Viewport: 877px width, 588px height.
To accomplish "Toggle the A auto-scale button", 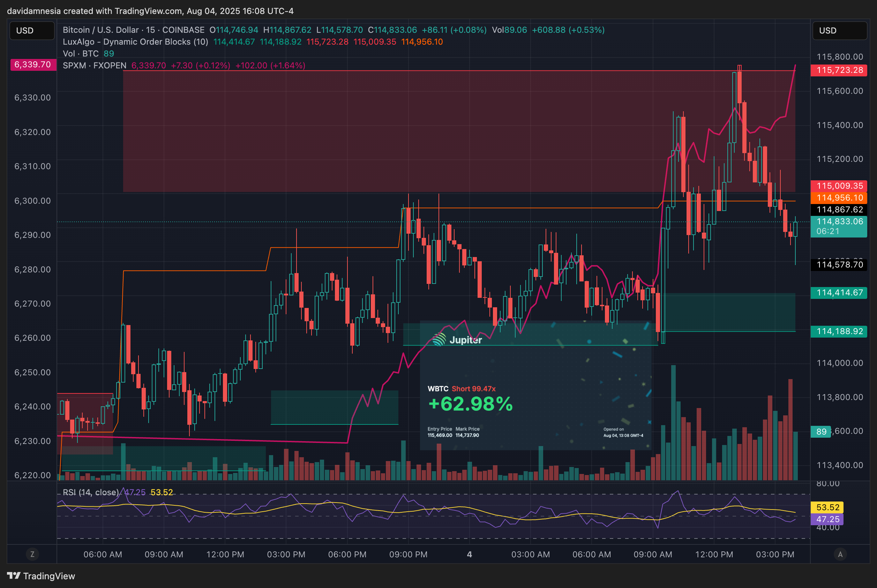I will pos(840,554).
